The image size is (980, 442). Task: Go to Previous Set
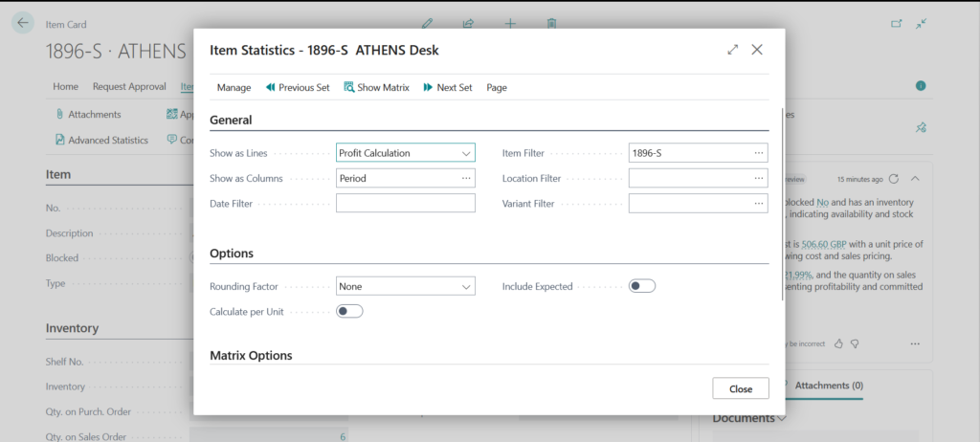tap(297, 87)
